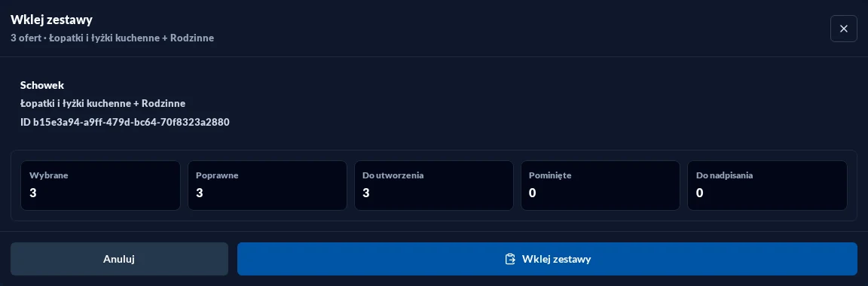Click the Do nadpisania stat card

pyautogui.click(x=767, y=185)
